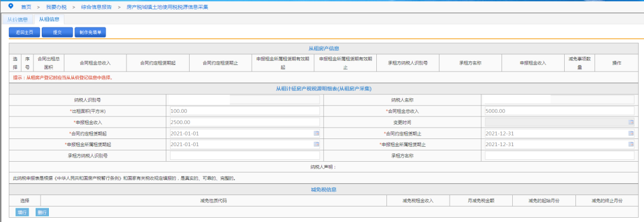Click the 合同约定租赁期起 date input
The height and width of the screenshot is (222, 644).
coord(245,133)
